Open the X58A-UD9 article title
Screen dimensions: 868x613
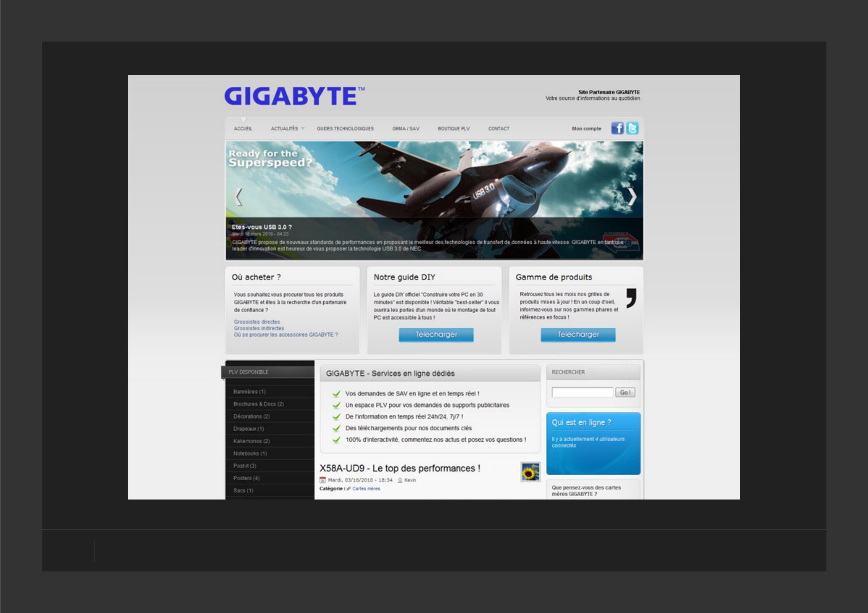[400, 468]
